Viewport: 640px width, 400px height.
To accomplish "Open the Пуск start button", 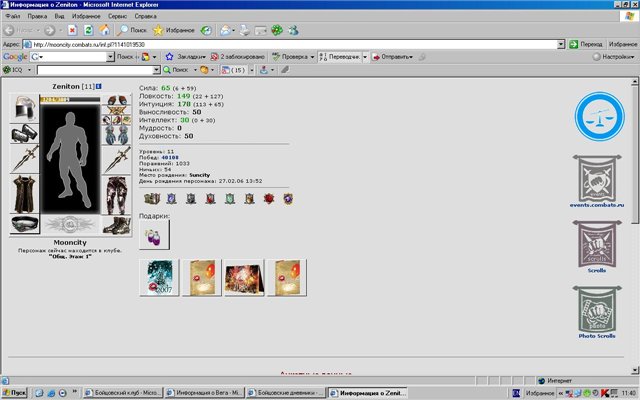I will (14, 393).
